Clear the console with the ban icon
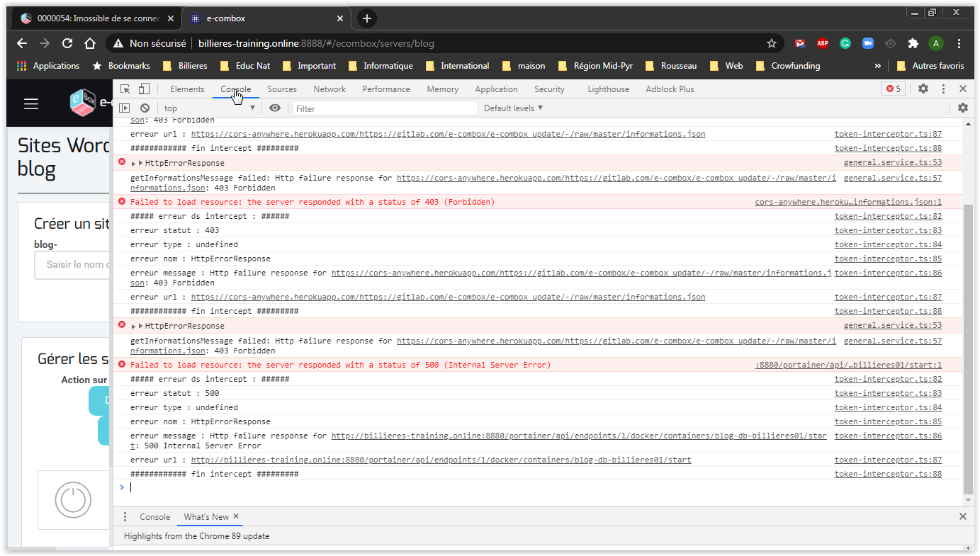Viewport: 980px width, 556px height. [145, 108]
